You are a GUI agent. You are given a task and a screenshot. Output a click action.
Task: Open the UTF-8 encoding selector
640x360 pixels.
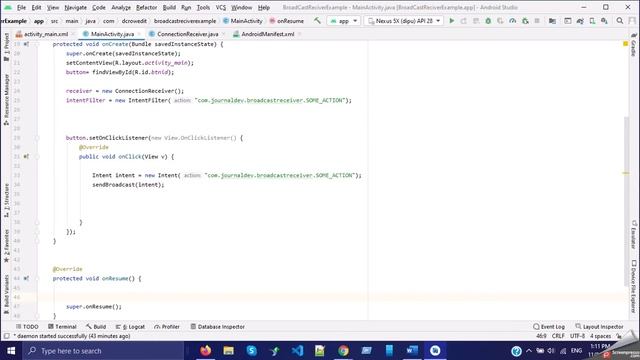[x=578, y=336]
